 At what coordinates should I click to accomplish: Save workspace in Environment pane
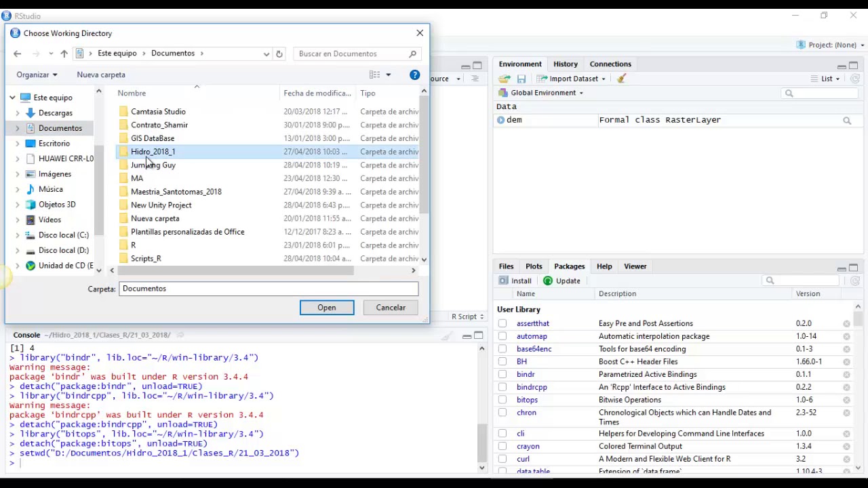click(521, 79)
